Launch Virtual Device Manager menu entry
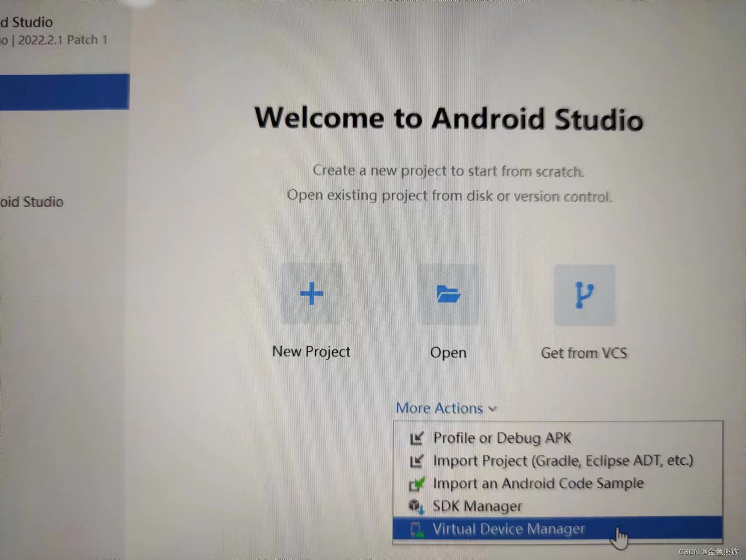This screenshot has height=560, width=746. coord(558,529)
